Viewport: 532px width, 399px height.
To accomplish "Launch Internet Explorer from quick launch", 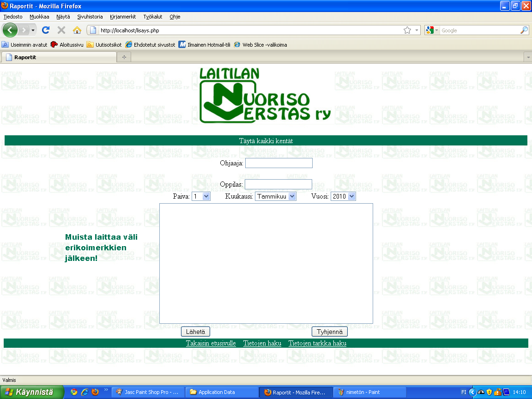I will click(x=85, y=392).
